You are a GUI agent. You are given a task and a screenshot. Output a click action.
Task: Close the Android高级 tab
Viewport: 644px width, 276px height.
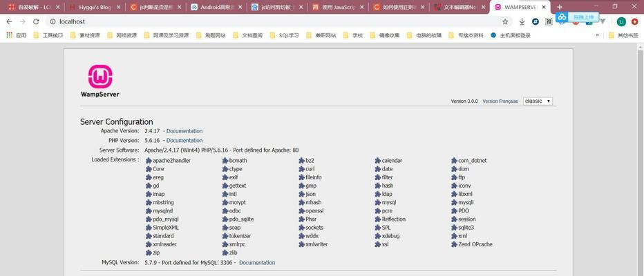[240, 7]
